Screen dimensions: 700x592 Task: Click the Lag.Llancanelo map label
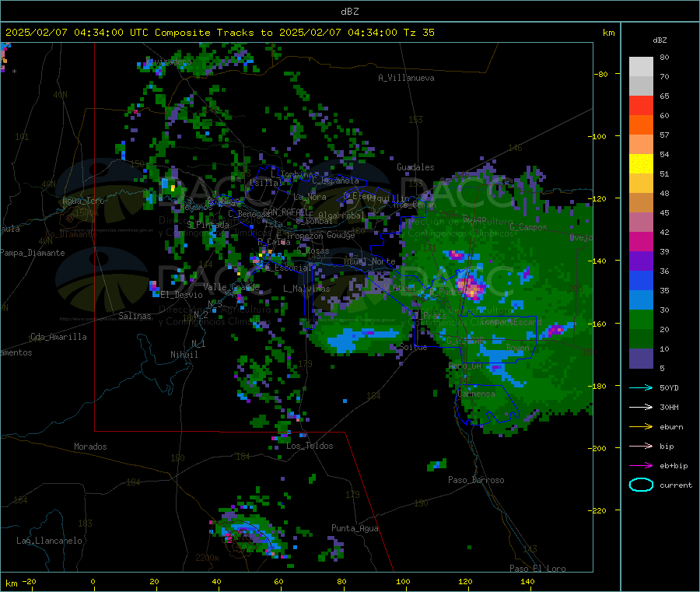49,541
